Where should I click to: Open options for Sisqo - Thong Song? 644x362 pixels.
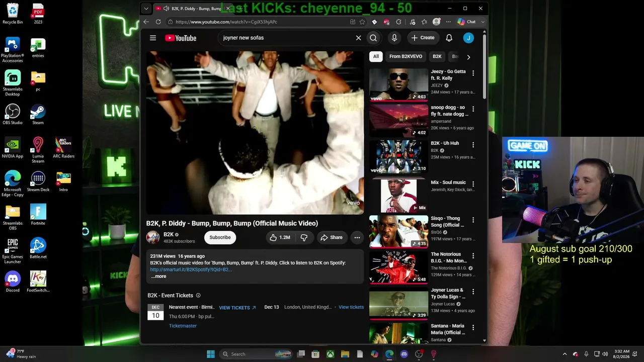473,220
